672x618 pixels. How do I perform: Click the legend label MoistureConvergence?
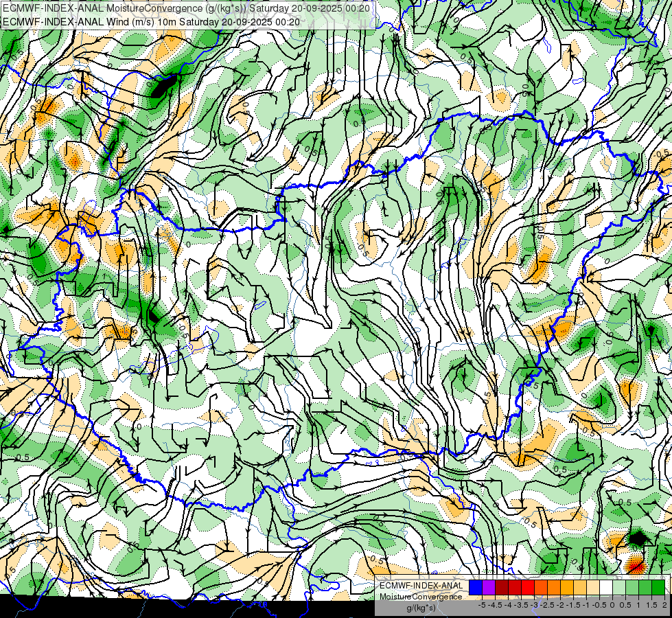click(421, 597)
